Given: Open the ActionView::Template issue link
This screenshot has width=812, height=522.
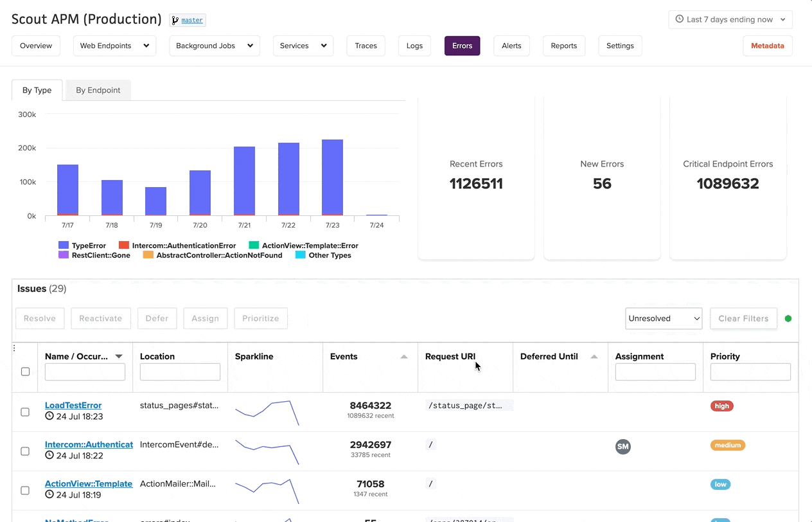Looking at the screenshot, I should point(89,483).
